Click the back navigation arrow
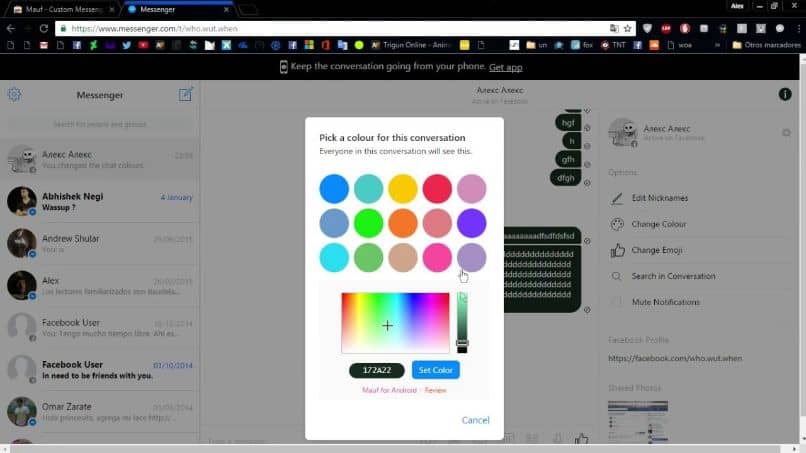 10,29
